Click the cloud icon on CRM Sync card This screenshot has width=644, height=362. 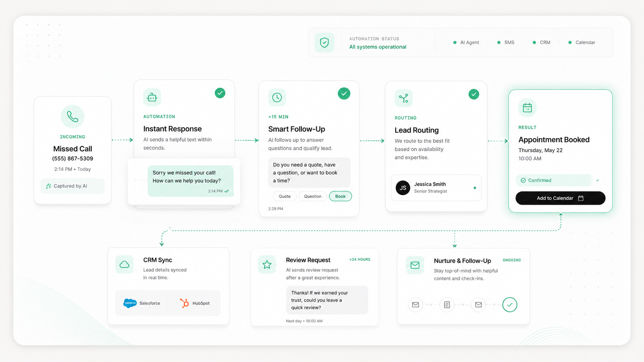[x=124, y=264]
